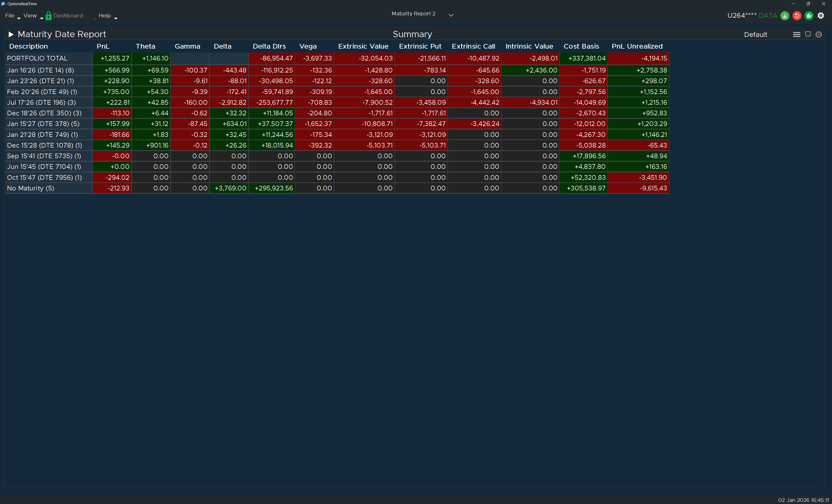832x504 pixels.
Task: Click the Default layout label
Action: pos(755,34)
